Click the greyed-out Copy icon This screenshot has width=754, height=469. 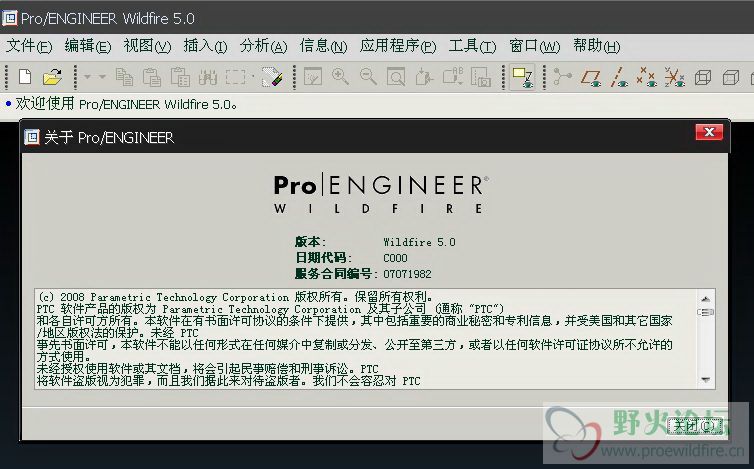[x=125, y=77]
